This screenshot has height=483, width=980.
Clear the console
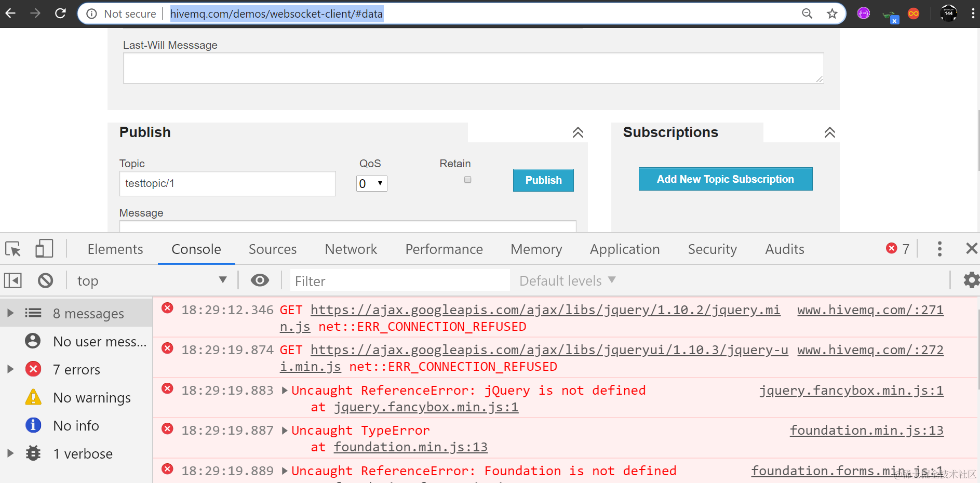(45, 281)
